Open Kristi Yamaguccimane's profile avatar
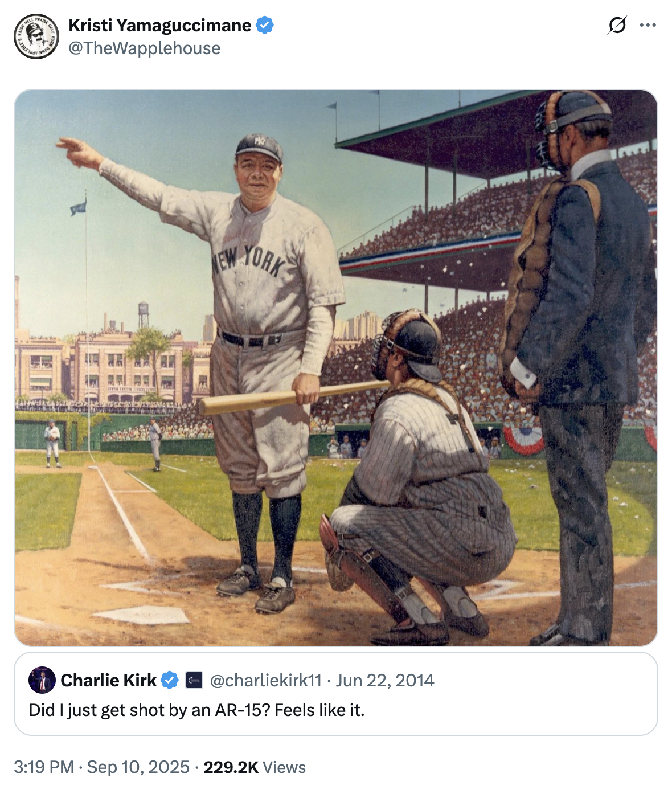The width and height of the screenshot is (672, 794). (x=36, y=36)
